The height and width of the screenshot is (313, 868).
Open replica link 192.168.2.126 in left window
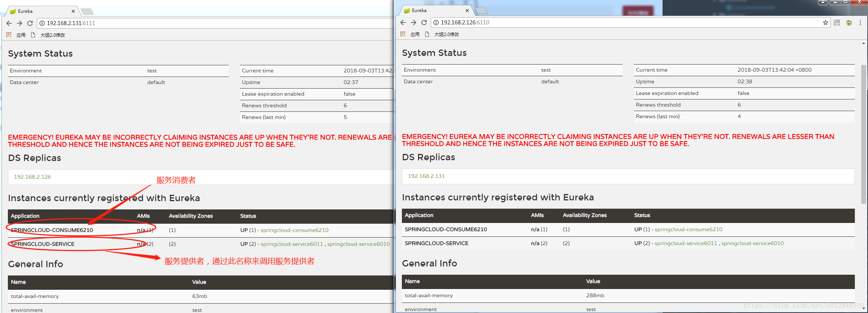32,177
